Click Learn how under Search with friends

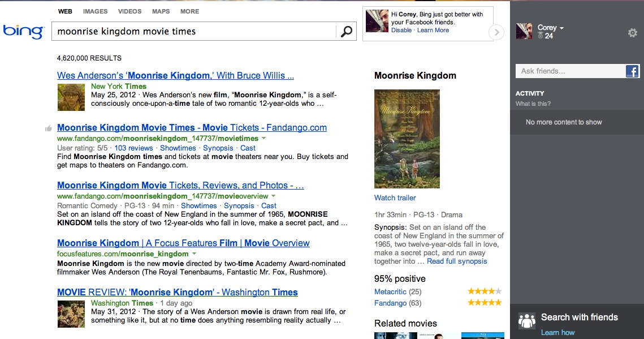[x=557, y=332]
